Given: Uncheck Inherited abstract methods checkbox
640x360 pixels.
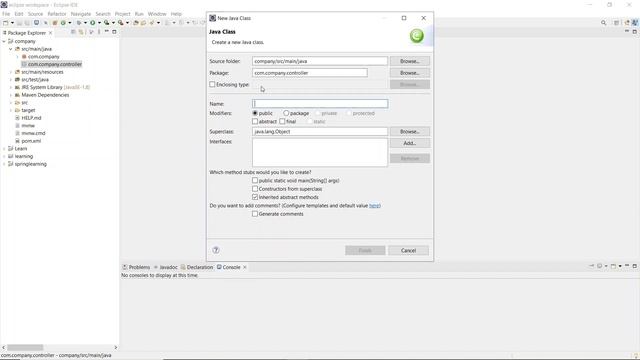Looking at the screenshot, I should (x=255, y=197).
